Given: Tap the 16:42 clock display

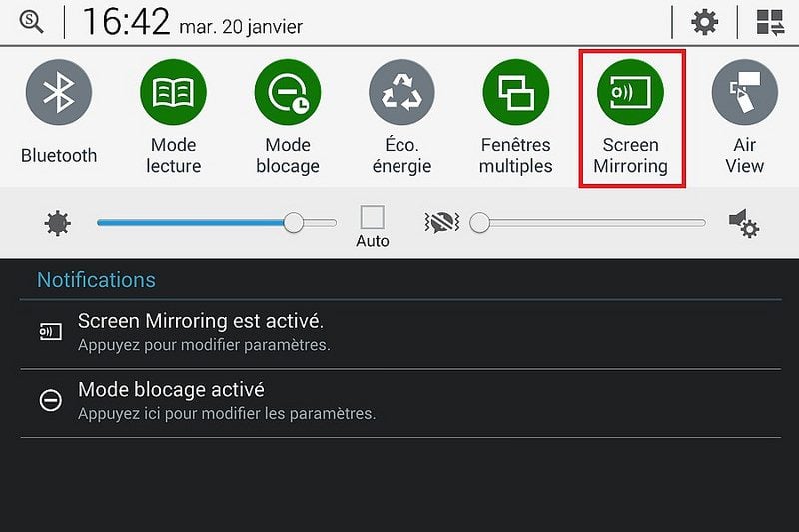Looking at the screenshot, I should [126, 22].
